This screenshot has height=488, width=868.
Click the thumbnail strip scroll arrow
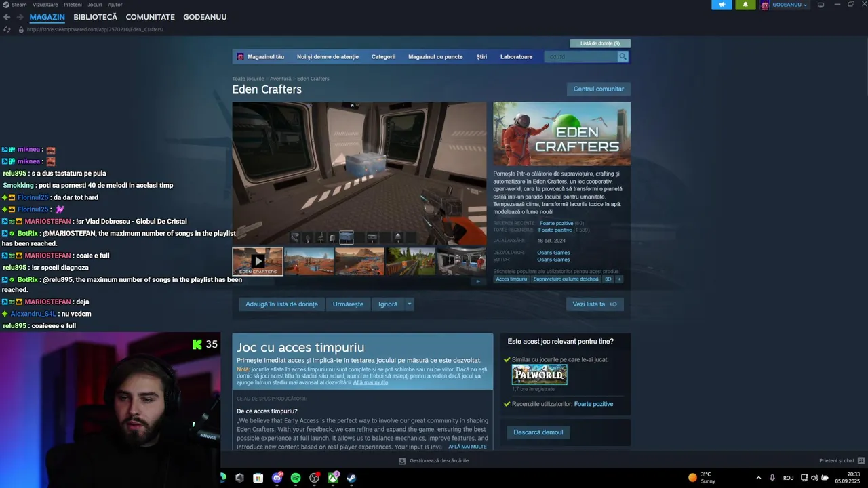(x=478, y=281)
